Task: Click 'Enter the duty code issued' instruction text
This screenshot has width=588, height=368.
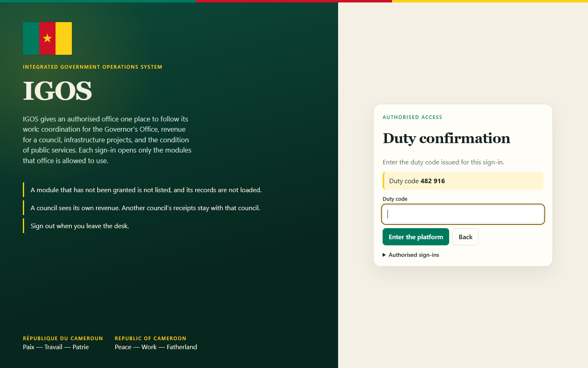Action: [x=443, y=162]
